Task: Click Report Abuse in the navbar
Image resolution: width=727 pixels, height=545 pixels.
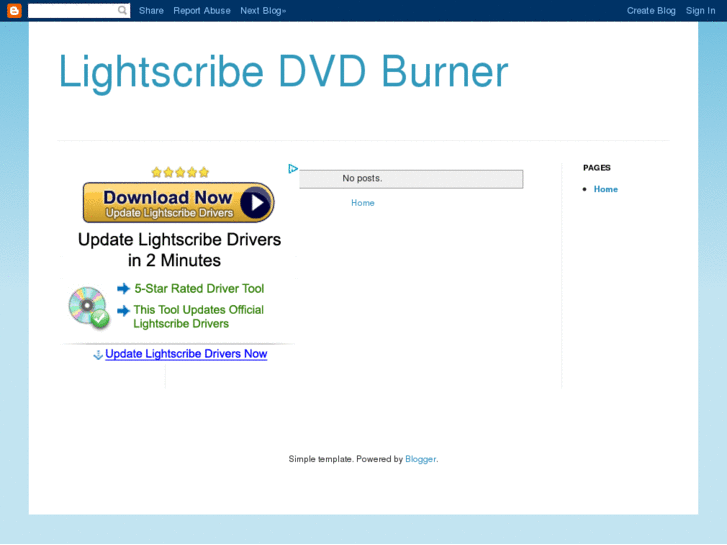Action: (202, 11)
